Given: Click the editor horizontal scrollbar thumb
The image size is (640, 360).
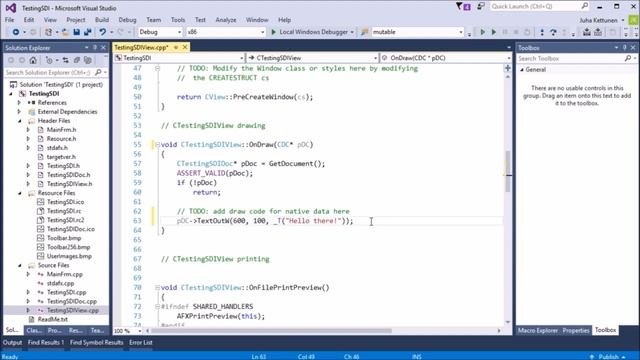Looking at the screenshot, I should [271, 331].
